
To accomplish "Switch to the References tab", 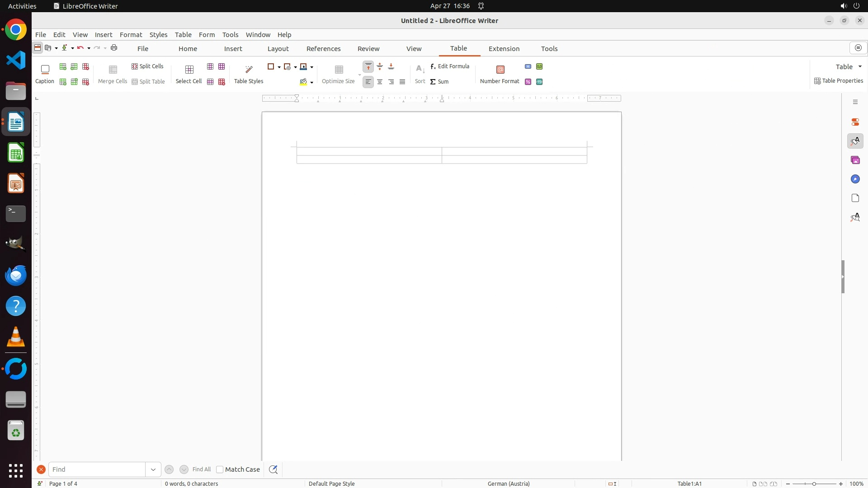I will pyautogui.click(x=323, y=49).
